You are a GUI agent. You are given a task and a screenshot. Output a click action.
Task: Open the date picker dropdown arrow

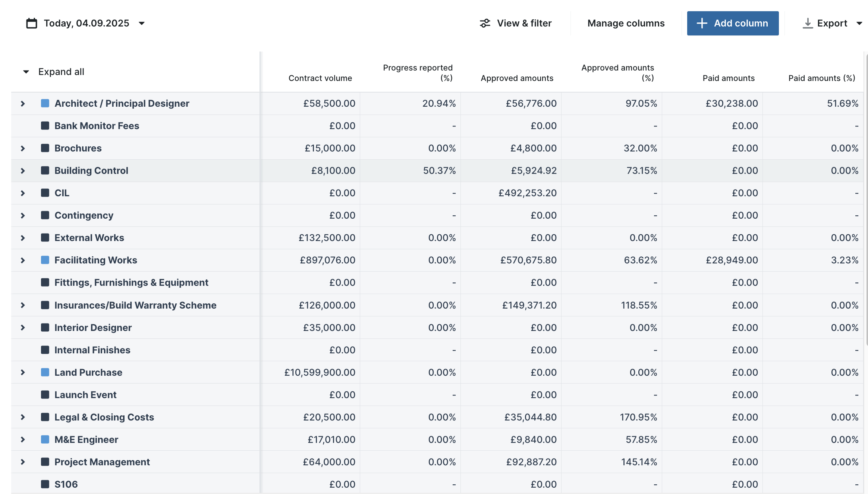point(142,23)
